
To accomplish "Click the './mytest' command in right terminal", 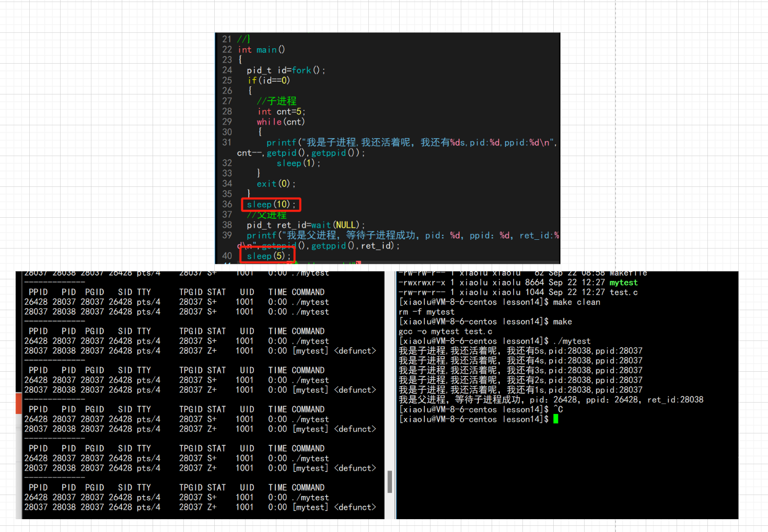I will 572,341.
